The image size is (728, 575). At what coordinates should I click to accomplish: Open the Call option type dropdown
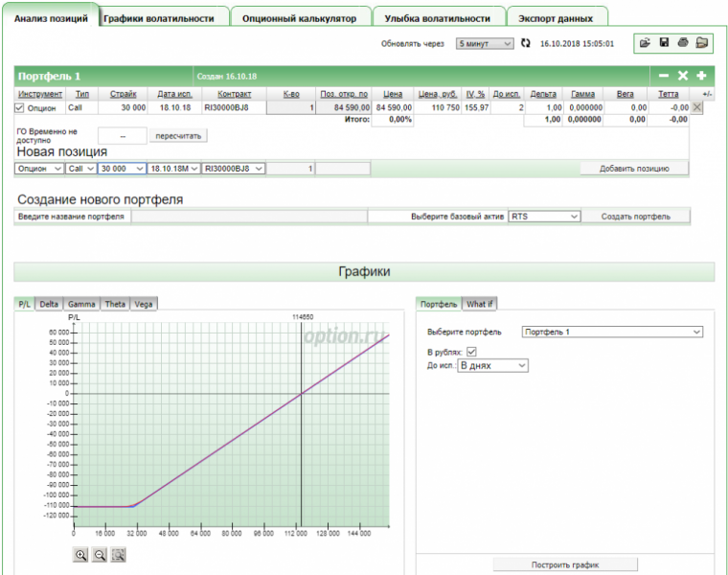pyautogui.click(x=80, y=169)
